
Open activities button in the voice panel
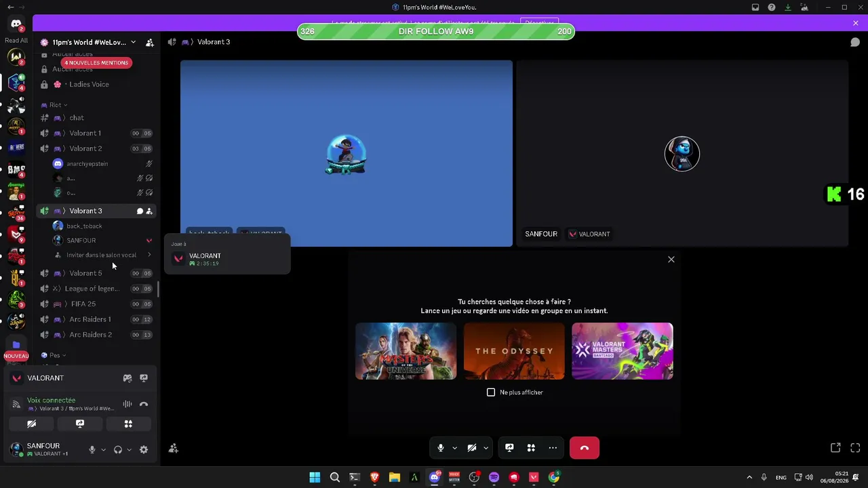tap(128, 424)
